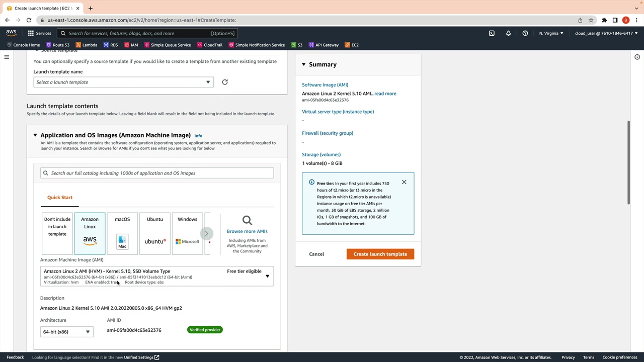Select Don't include in launch template

[57, 234]
